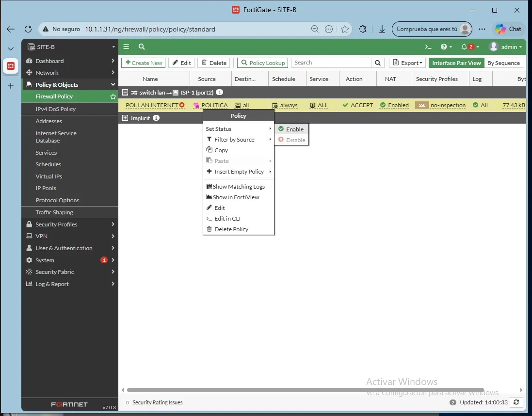532x416 pixels.
Task: Click the No seguro warning icon
Action: point(46,29)
